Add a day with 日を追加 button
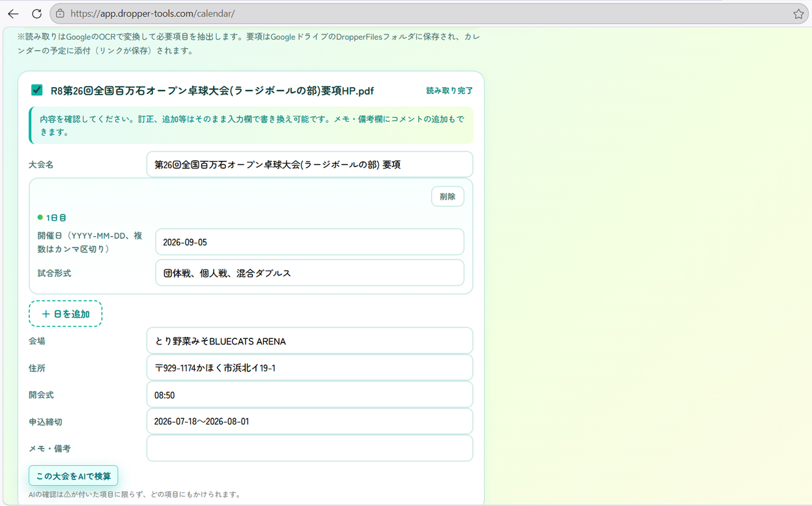This screenshot has height=506, width=812. click(65, 314)
